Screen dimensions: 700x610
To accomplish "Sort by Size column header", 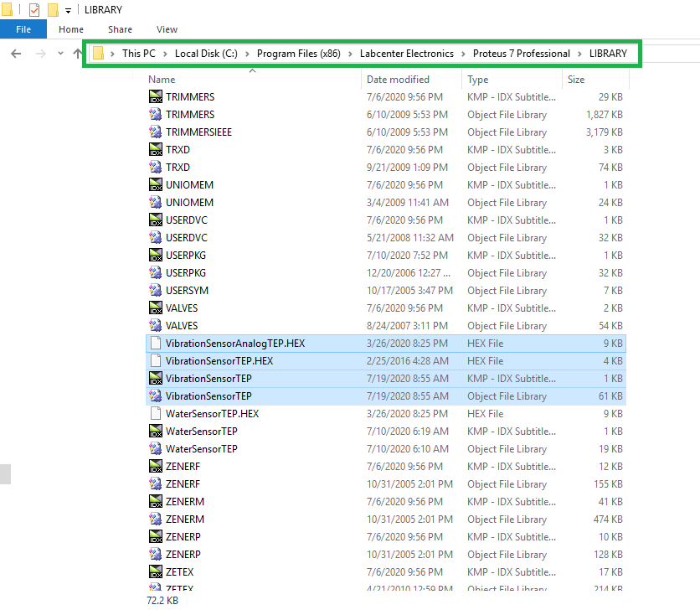I will (x=576, y=80).
